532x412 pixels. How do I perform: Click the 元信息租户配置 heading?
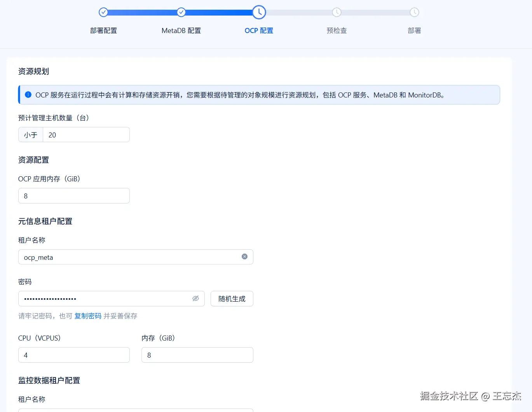coord(45,221)
